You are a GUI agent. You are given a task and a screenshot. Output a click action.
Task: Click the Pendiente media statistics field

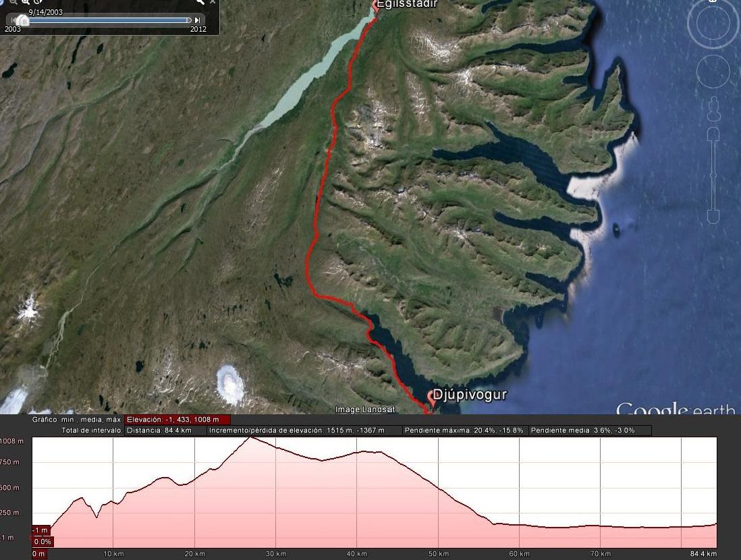pos(590,430)
